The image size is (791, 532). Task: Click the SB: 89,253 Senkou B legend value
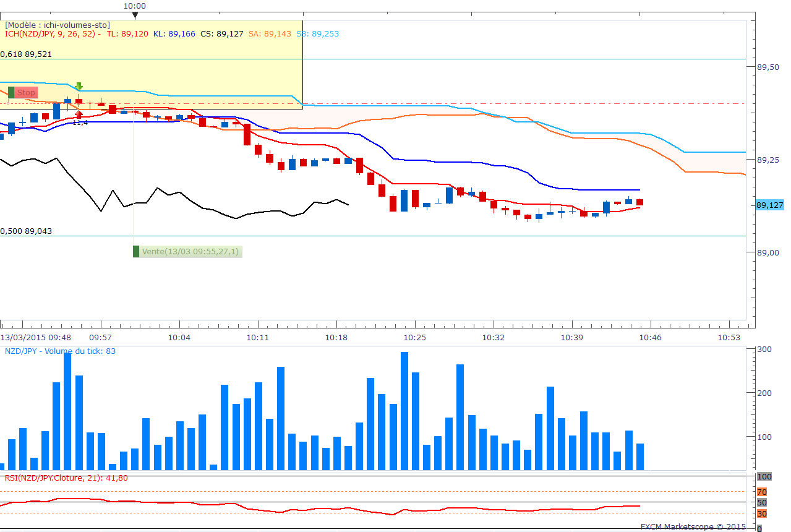[317, 34]
